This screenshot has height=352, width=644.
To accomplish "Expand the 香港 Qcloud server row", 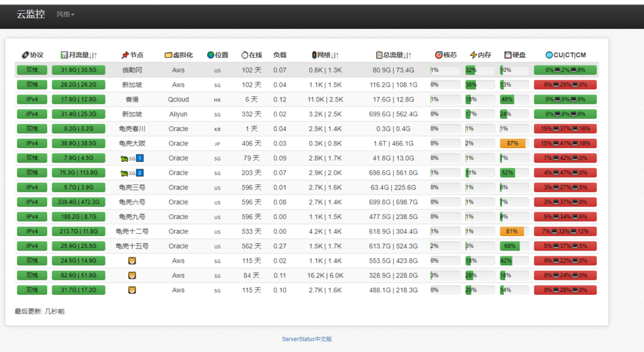I will coord(132,99).
